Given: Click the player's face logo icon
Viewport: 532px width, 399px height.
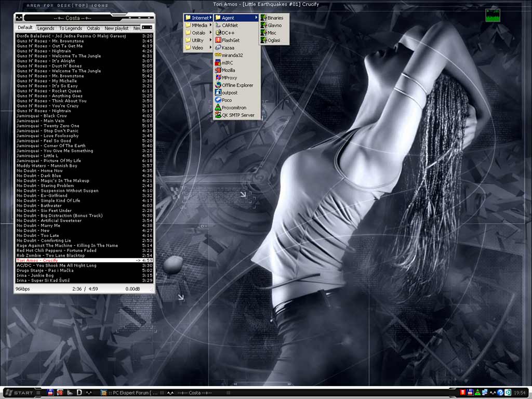Looking at the screenshot, I should (19, 18).
